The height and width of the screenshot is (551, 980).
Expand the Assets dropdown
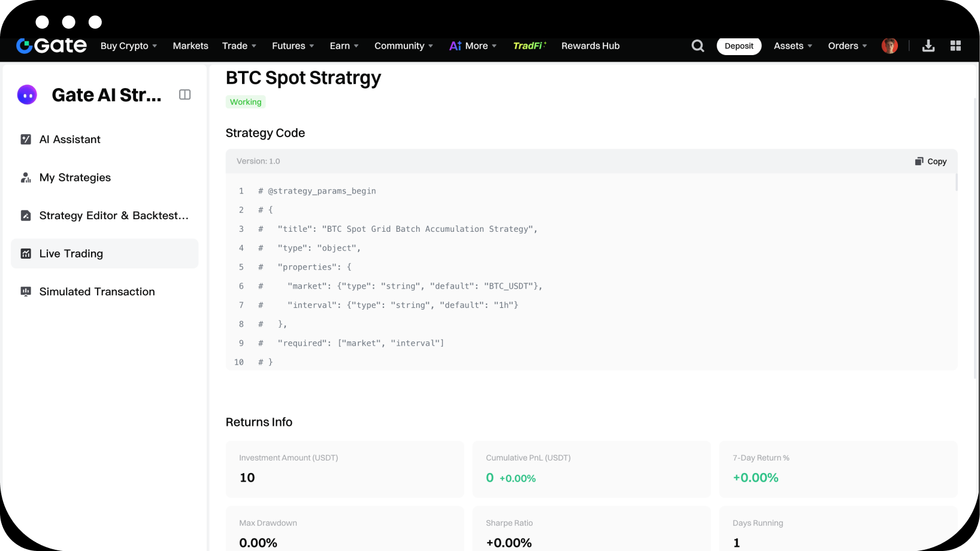point(793,46)
